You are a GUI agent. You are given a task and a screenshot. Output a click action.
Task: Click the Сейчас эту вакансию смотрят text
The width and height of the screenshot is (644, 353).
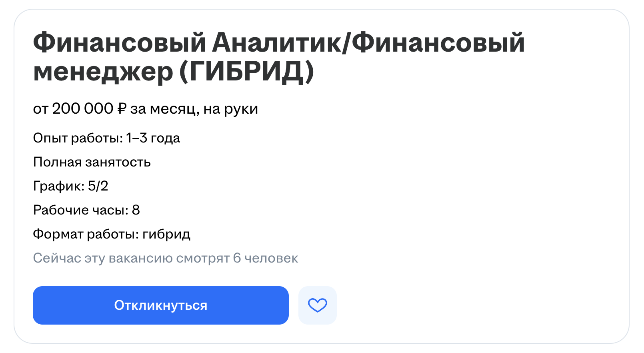pyautogui.click(x=131, y=258)
